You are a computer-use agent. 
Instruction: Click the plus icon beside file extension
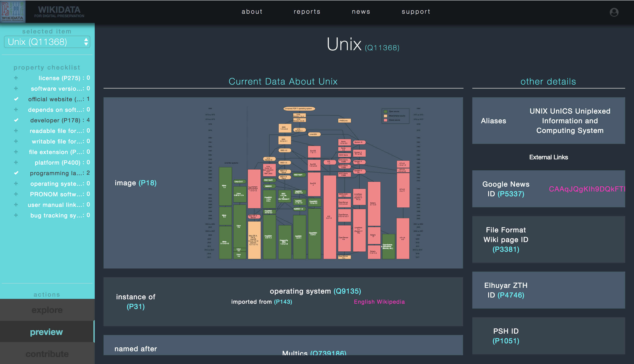click(x=16, y=152)
